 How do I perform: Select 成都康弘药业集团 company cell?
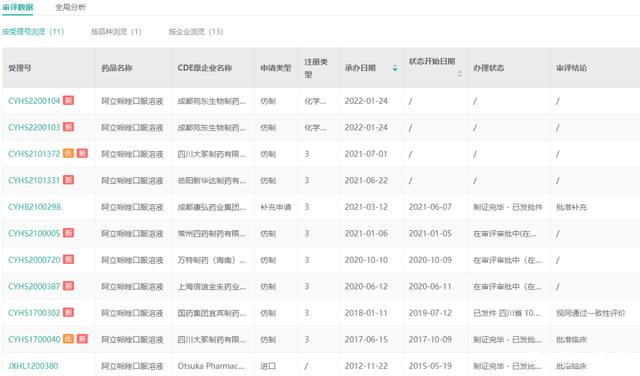[x=212, y=207]
